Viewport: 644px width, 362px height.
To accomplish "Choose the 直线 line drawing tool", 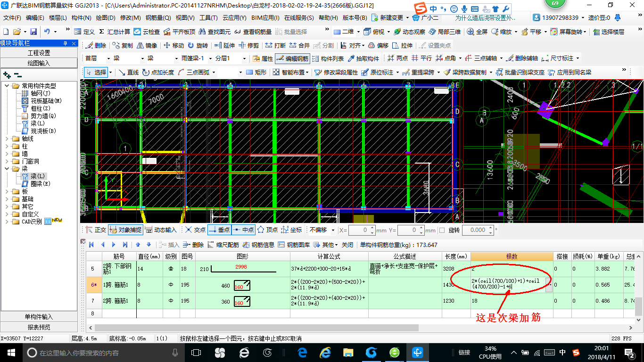I will 128,72.
